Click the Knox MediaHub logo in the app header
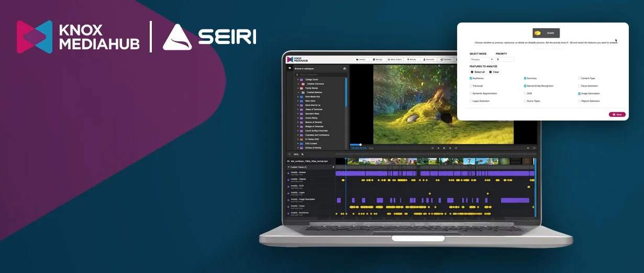 (296, 59)
